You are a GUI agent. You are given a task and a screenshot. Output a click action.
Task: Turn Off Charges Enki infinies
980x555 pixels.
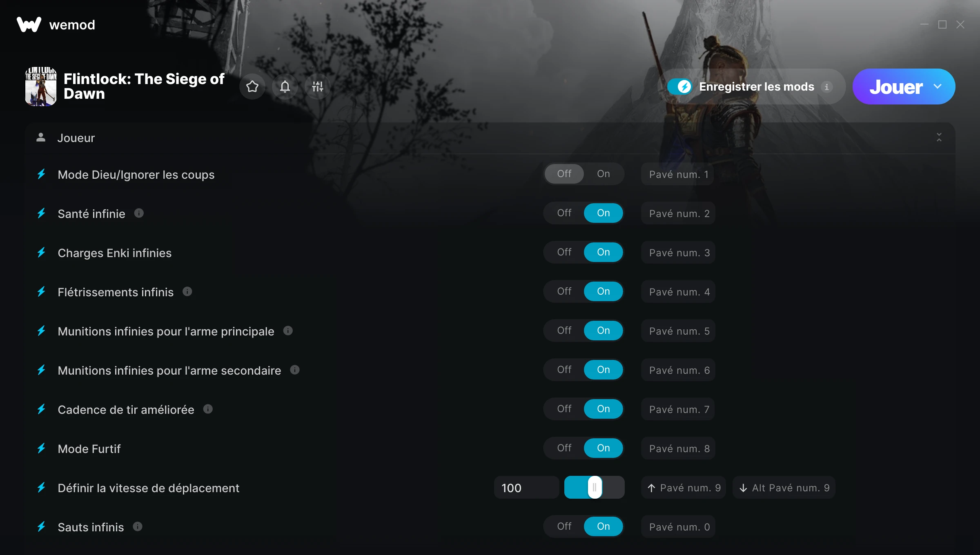click(564, 252)
